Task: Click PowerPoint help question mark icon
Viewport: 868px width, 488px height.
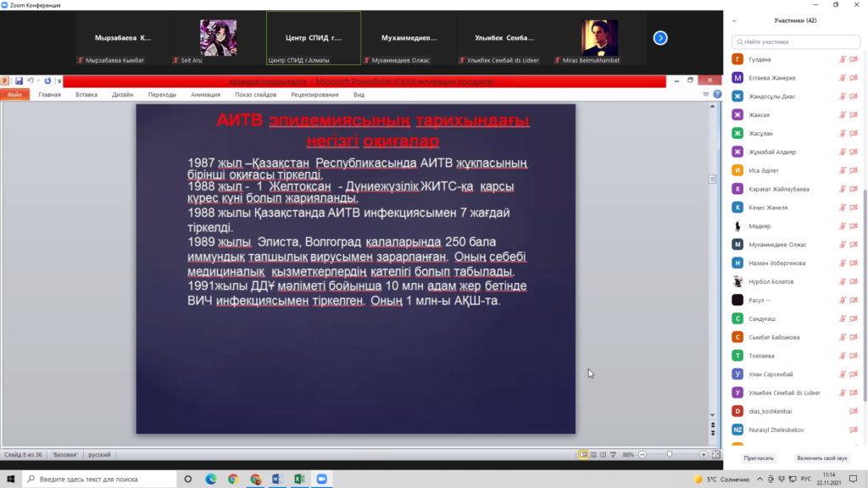Action: [717, 95]
